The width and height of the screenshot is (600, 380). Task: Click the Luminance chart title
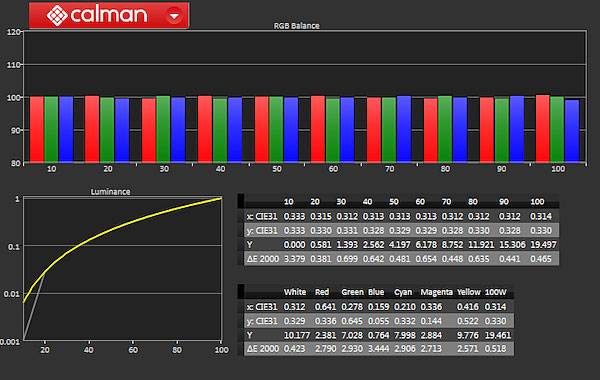[110, 192]
